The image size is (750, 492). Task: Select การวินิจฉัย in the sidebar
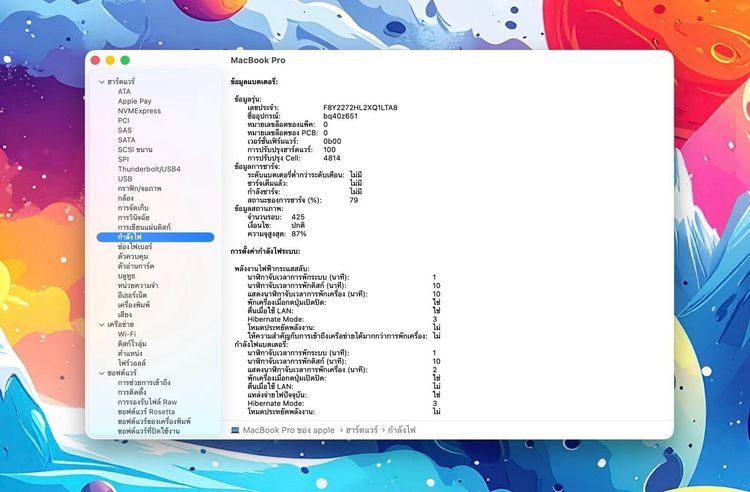click(133, 218)
